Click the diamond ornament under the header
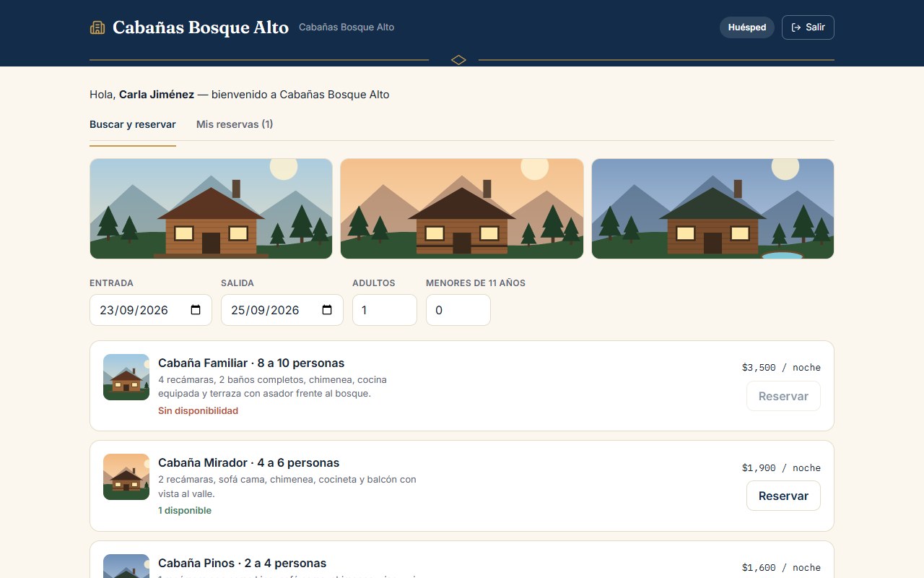Viewport: 924px width, 578px height. (x=458, y=60)
